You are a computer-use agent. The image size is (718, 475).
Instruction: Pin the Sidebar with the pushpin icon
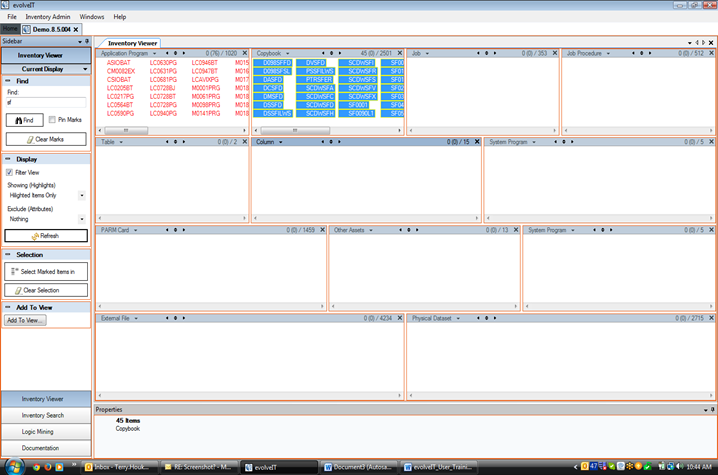click(x=87, y=41)
